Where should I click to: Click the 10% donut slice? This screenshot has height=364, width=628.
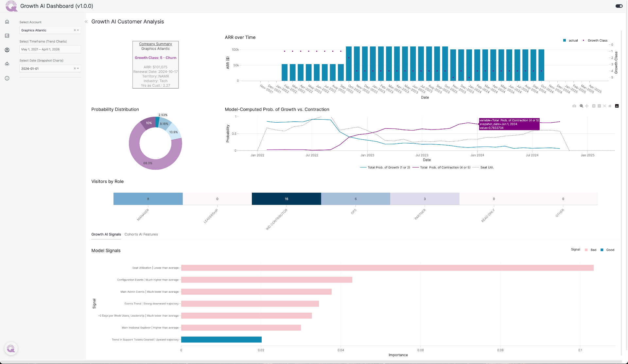[x=149, y=123]
